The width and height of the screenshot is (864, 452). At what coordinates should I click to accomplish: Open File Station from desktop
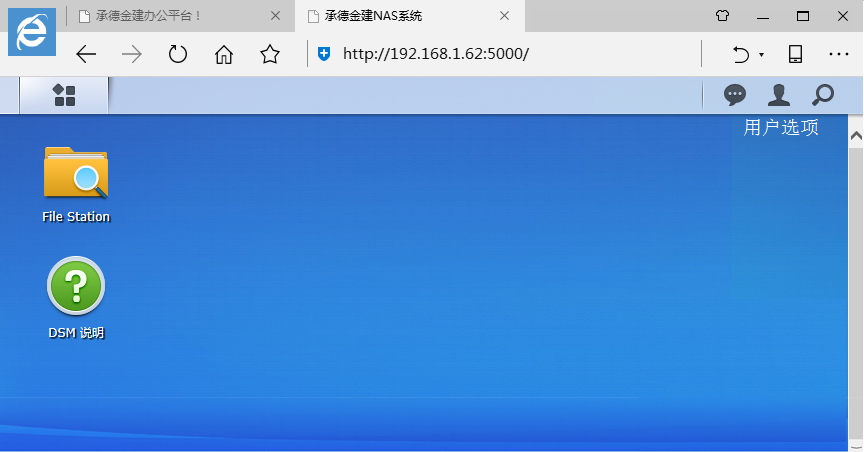click(76, 173)
